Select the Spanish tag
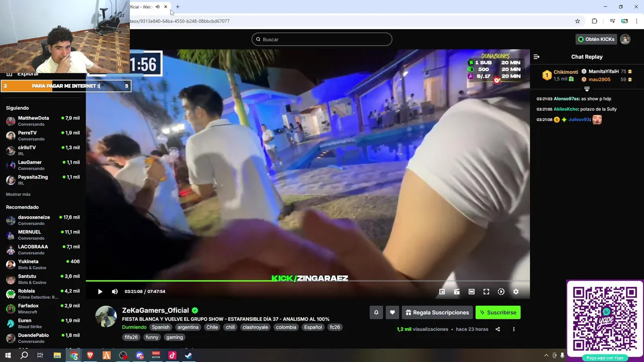 160,327
